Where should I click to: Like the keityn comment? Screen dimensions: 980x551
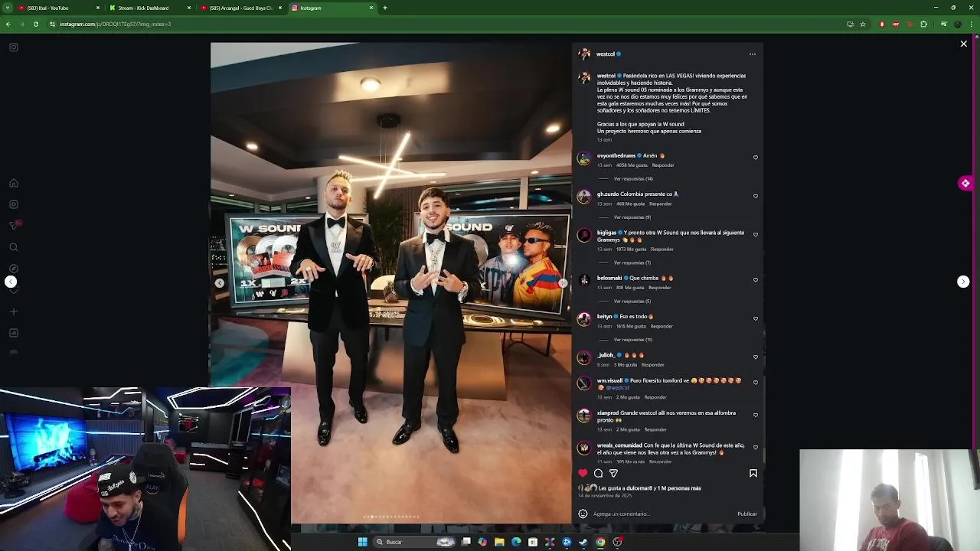tap(756, 318)
